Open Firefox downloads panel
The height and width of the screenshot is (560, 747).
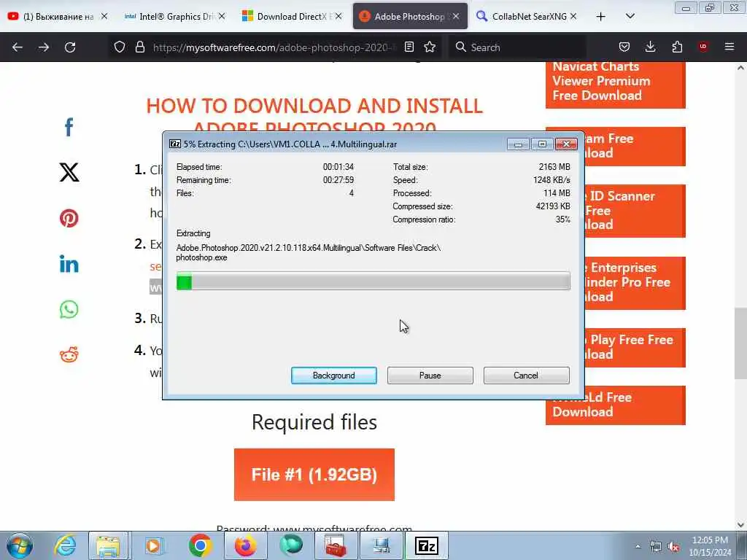click(650, 47)
